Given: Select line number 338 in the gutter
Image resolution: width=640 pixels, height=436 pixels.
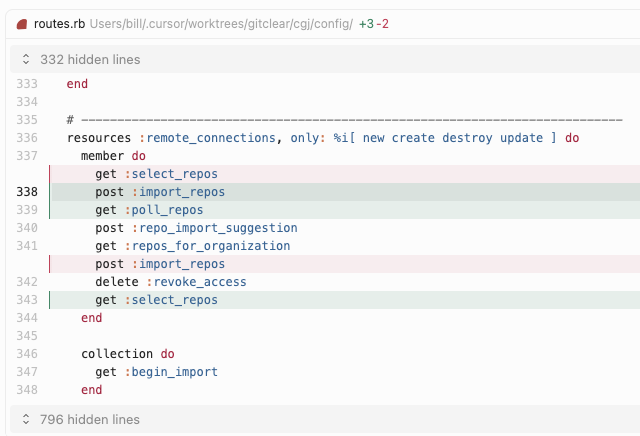Looking at the screenshot, I should [27, 192].
